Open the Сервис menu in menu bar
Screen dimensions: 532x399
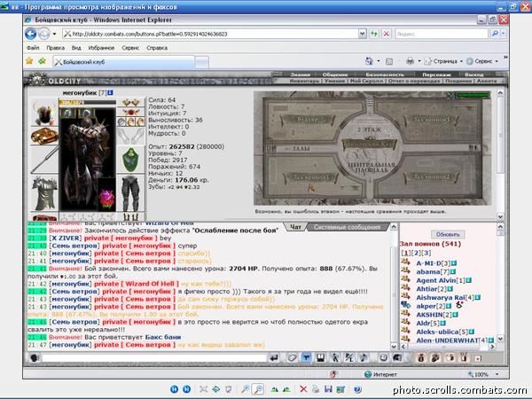point(130,48)
